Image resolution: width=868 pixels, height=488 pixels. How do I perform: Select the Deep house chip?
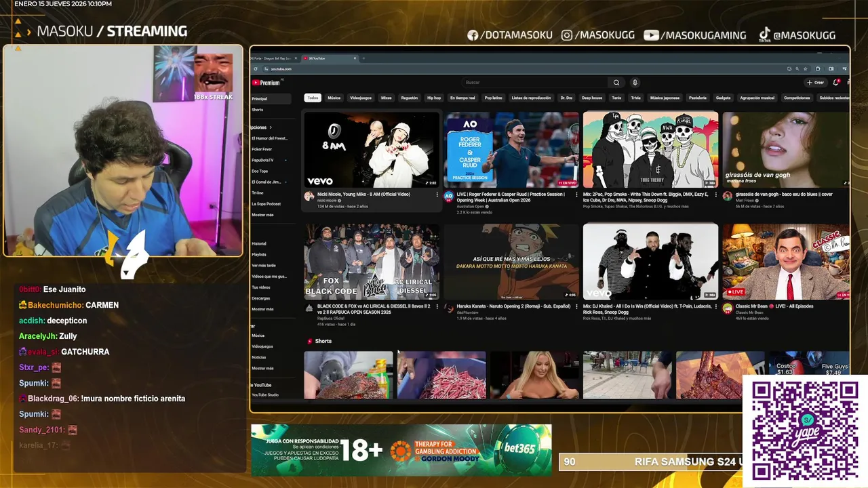(592, 98)
